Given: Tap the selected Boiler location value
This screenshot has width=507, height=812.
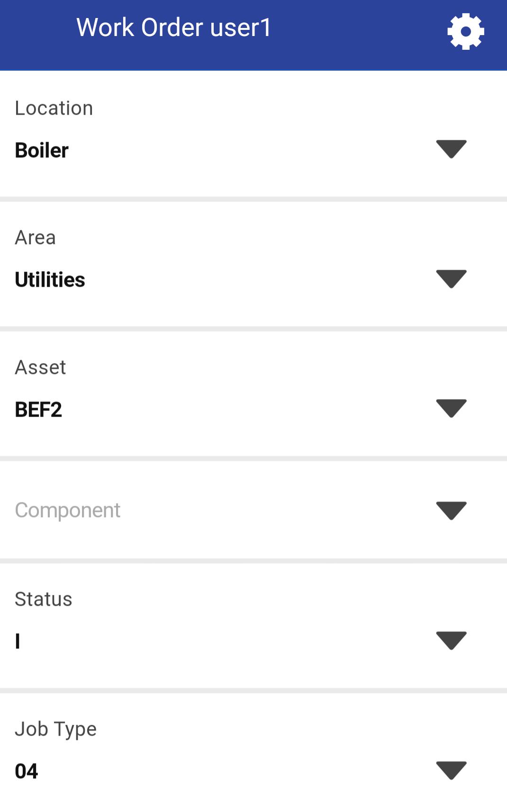Looking at the screenshot, I should coord(42,150).
